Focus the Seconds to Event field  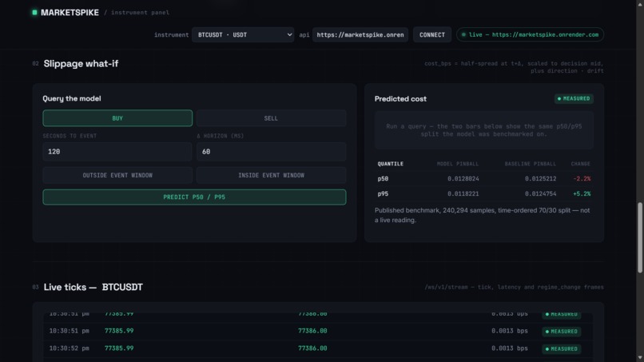(117, 152)
